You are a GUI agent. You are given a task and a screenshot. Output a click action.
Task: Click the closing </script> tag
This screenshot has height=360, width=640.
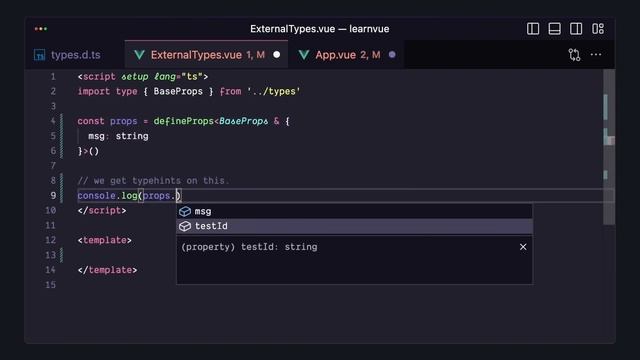(102, 211)
